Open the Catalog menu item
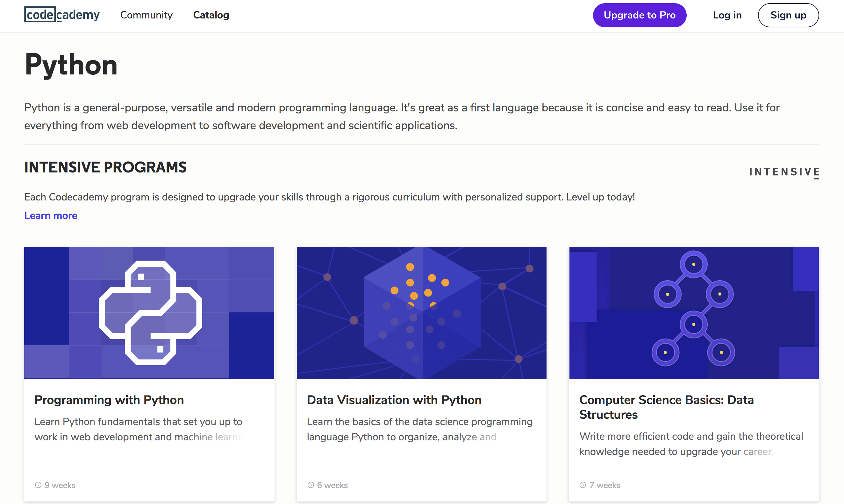The width and height of the screenshot is (844, 504). pos(211,15)
